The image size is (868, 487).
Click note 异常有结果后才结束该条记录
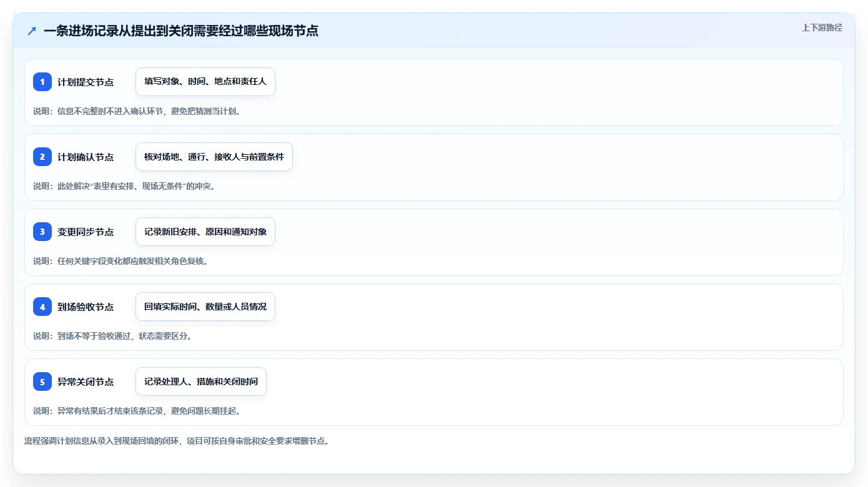(137, 411)
